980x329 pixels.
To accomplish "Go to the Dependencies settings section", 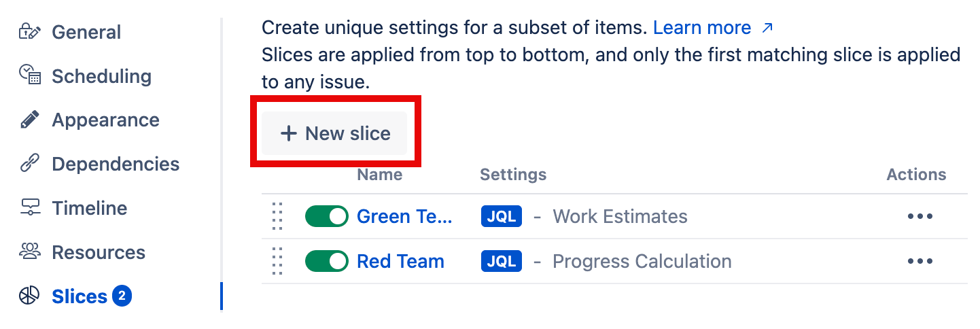I will 116,164.
